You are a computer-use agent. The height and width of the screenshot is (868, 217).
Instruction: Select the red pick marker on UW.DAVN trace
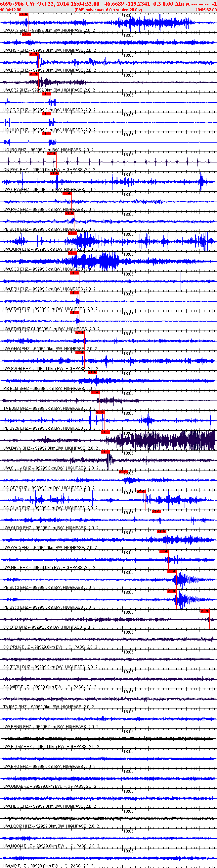(105, 432)
